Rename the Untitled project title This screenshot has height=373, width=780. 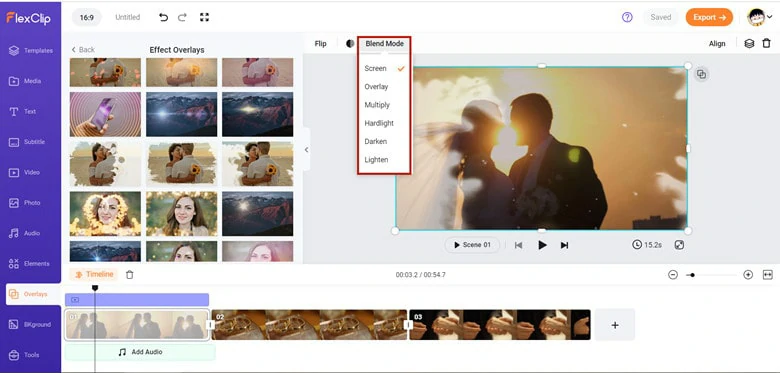pos(127,17)
